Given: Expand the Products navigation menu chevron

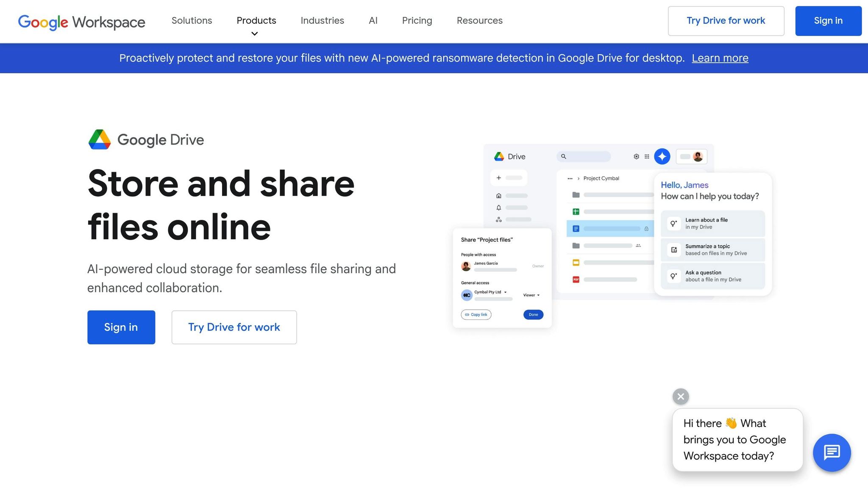Looking at the screenshot, I should (254, 34).
